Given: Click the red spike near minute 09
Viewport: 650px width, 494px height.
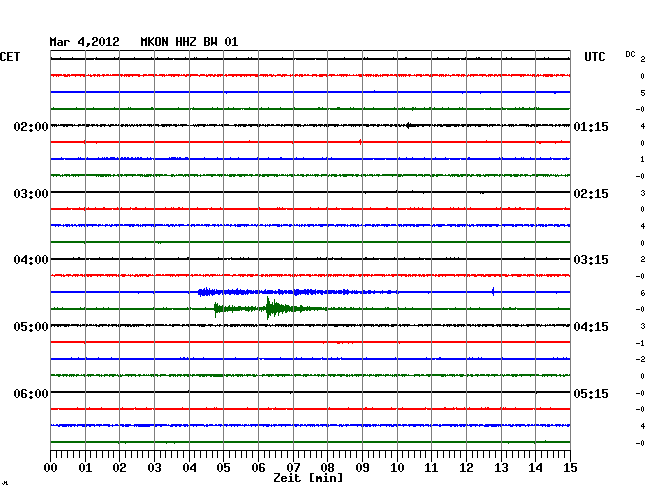Looking at the screenshot, I should [360, 142].
